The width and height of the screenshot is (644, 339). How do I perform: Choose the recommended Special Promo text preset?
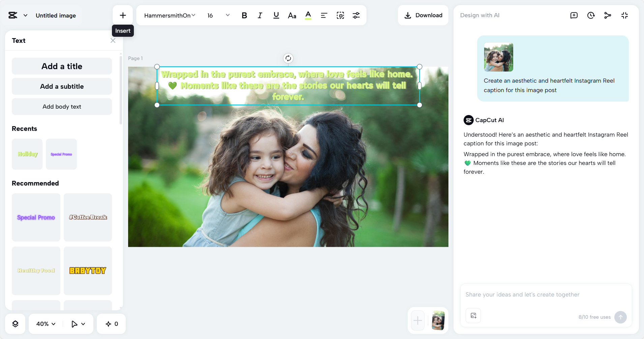(x=36, y=217)
